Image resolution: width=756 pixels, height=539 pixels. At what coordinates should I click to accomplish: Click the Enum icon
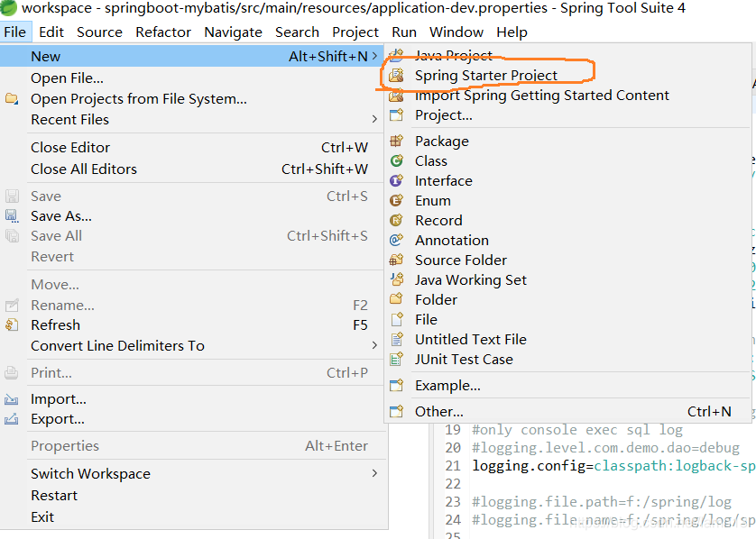pyautogui.click(x=396, y=200)
